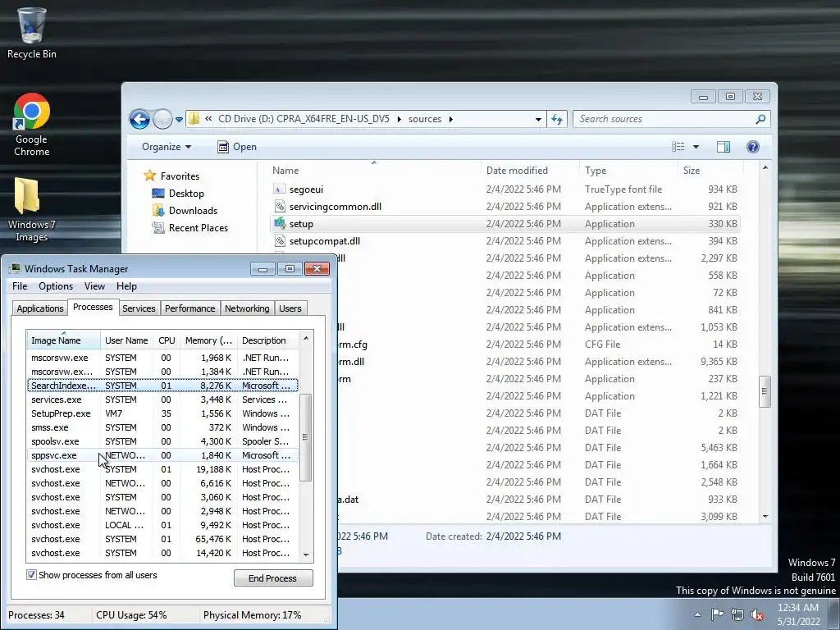Select the sppsvc.exe process row

pyautogui.click(x=162, y=455)
